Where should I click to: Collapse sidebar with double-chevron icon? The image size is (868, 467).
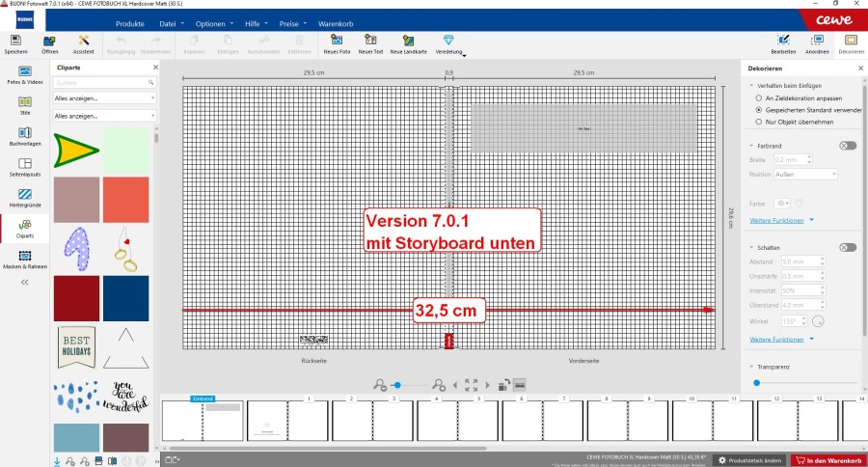pos(24,282)
